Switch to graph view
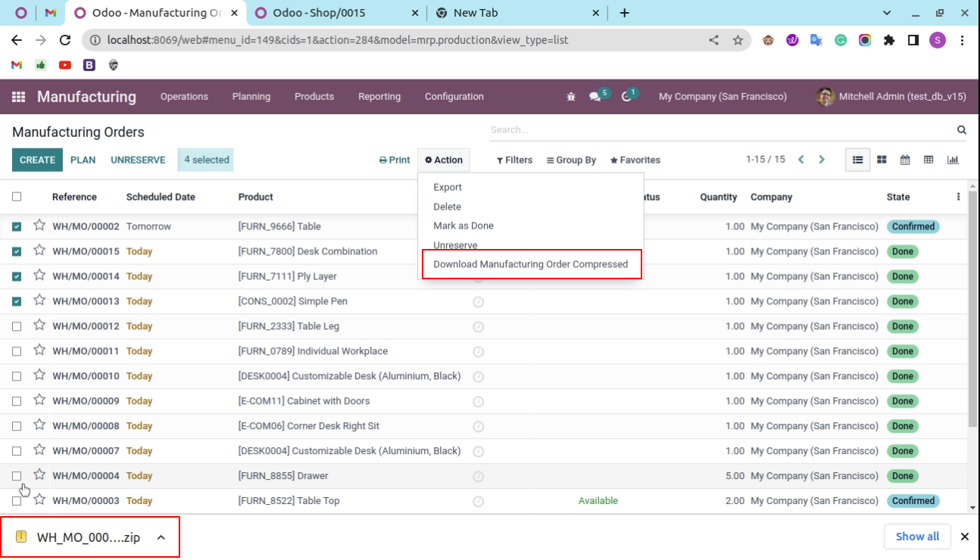980x560 pixels. (x=953, y=160)
